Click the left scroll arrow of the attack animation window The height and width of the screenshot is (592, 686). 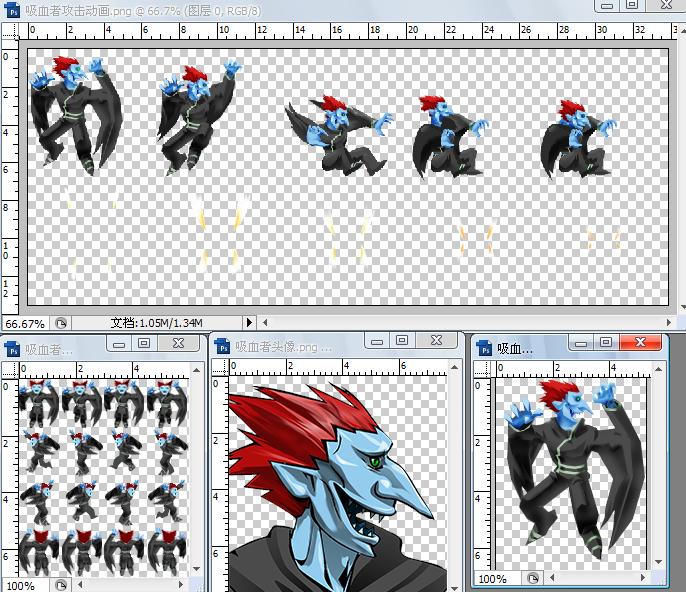tap(265, 322)
